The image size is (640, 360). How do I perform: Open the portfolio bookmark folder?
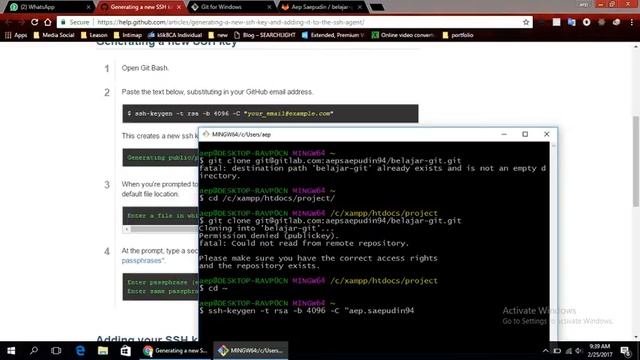[x=458, y=35]
